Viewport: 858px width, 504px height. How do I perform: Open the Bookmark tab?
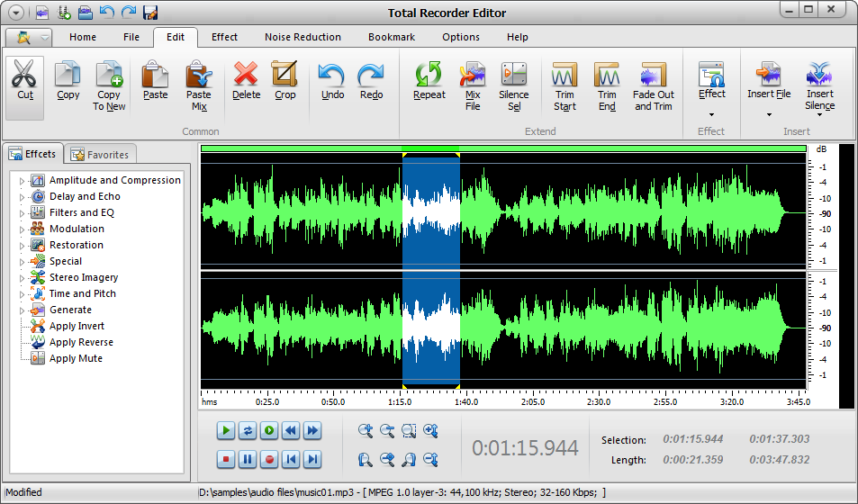[x=392, y=37]
